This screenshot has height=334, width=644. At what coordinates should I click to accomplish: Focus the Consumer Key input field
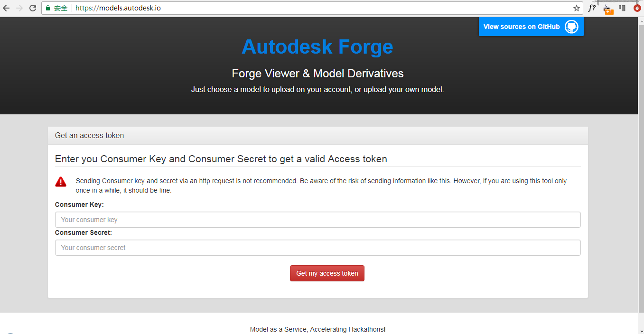[x=317, y=220]
